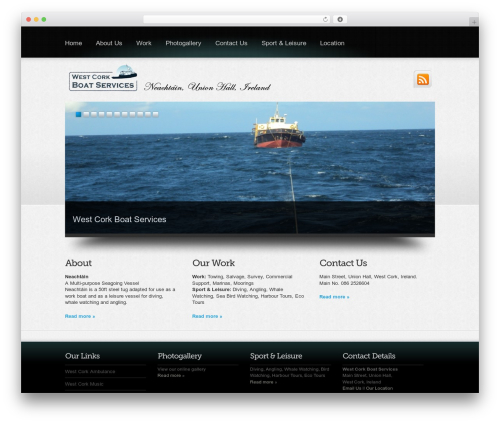Open a new browser tab with plus button

[x=474, y=22]
